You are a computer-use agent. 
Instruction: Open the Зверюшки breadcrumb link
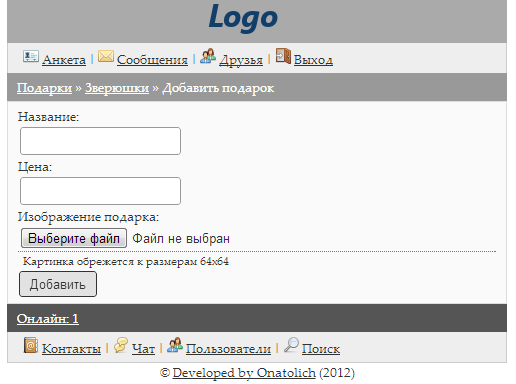(x=117, y=88)
